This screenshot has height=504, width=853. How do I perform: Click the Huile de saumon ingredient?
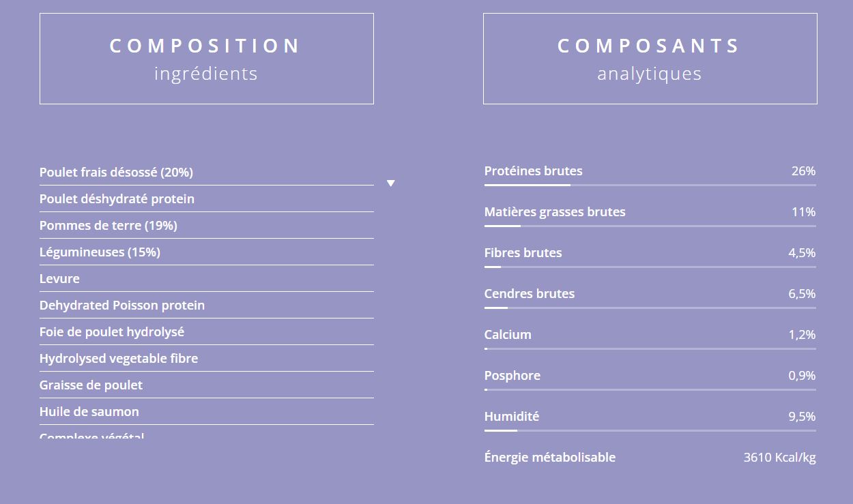(x=89, y=412)
